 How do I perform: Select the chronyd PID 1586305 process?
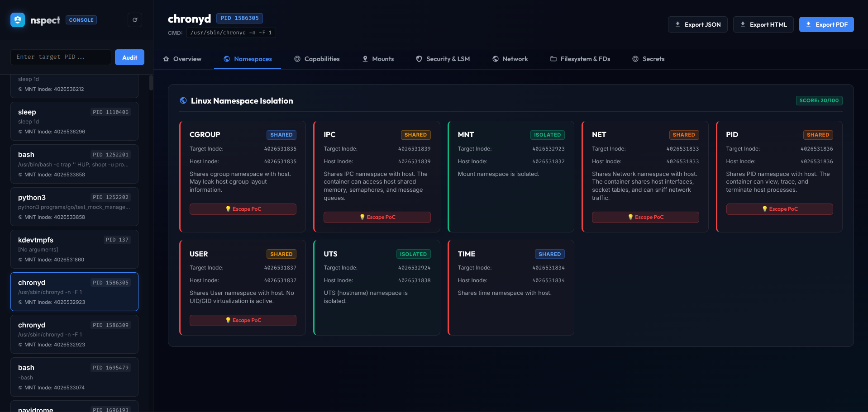click(x=74, y=292)
